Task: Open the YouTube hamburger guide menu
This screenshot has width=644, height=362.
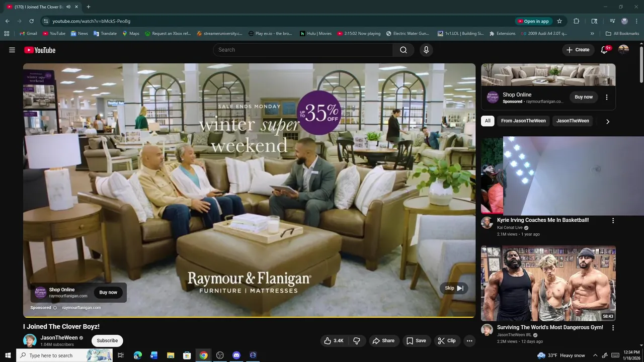Action: coord(12,50)
